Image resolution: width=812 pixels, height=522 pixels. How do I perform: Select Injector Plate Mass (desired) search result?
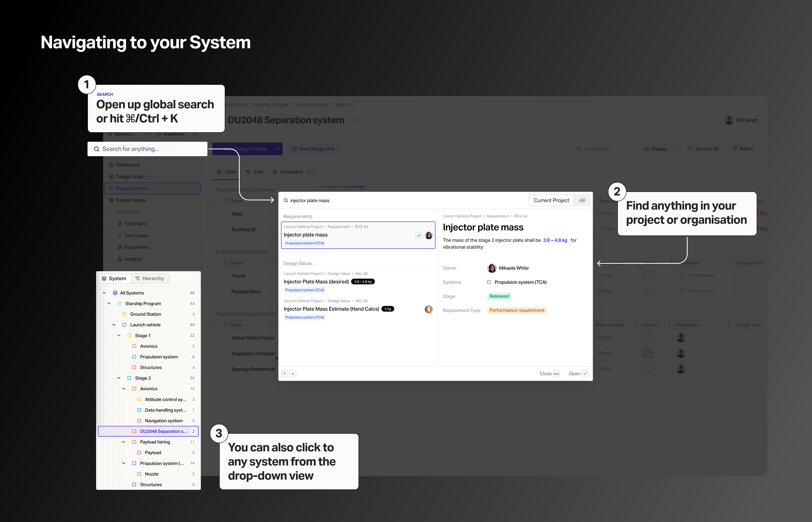pos(358,282)
